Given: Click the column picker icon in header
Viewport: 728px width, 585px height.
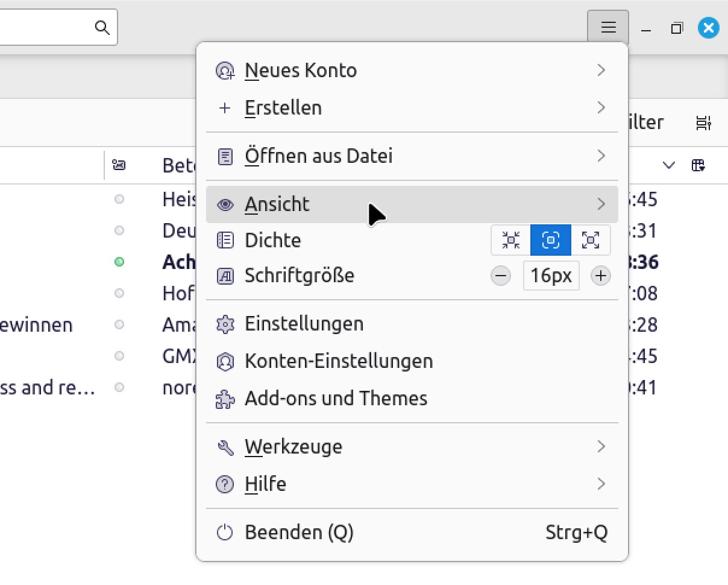Looking at the screenshot, I should pyautogui.click(x=698, y=165).
